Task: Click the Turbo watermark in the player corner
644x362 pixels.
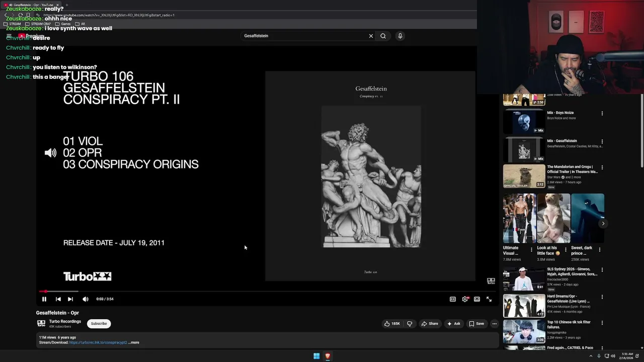Action: click(x=491, y=281)
